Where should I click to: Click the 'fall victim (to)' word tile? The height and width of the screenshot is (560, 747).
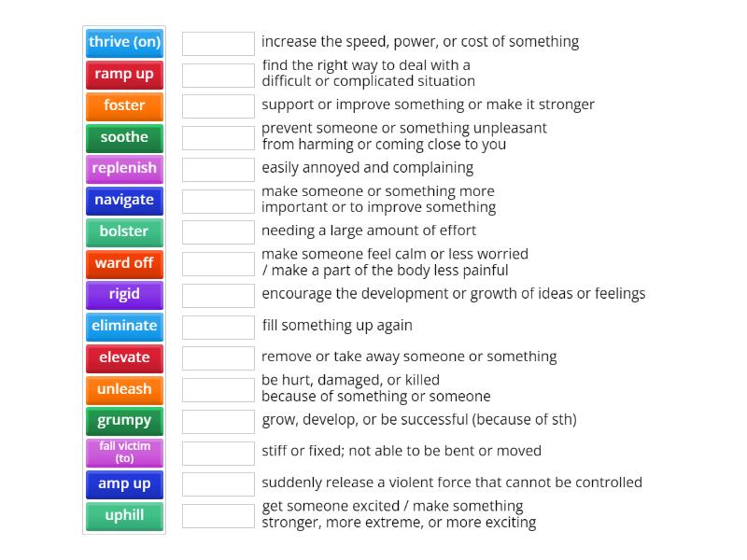point(124,453)
